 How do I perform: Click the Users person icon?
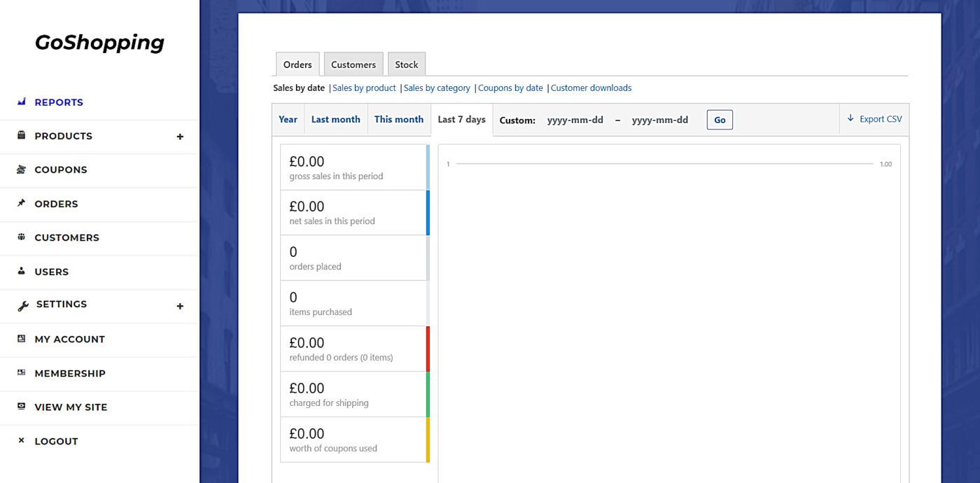[x=21, y=271]
